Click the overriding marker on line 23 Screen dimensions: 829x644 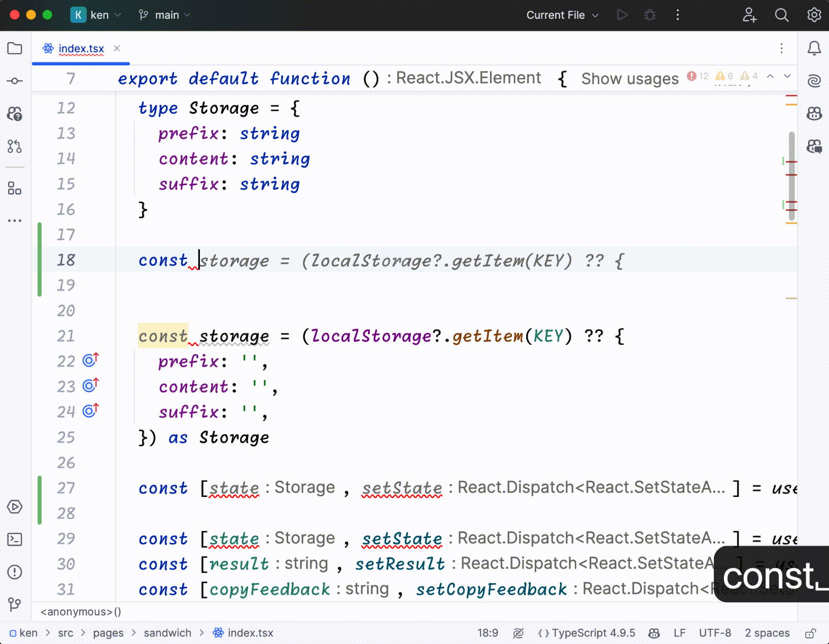pyautogui.click(x=91, y=385)
